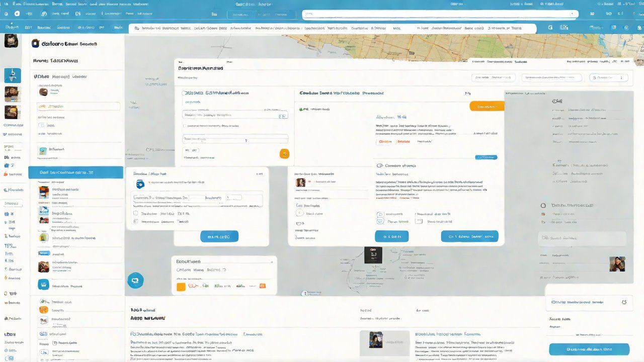This screenshot has width=644, height=362.
Task: Tick the checkbox under the first form field
Action: 185,126
